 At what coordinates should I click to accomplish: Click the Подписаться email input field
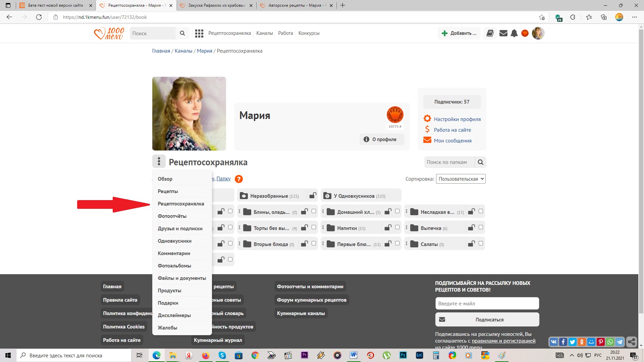[x=487, y=303]
